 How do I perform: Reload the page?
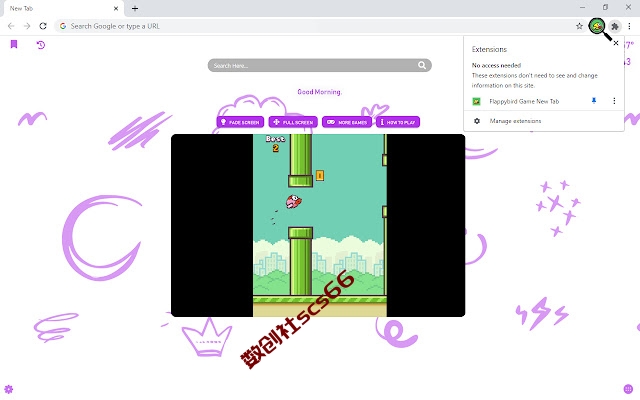coord(43,26)
